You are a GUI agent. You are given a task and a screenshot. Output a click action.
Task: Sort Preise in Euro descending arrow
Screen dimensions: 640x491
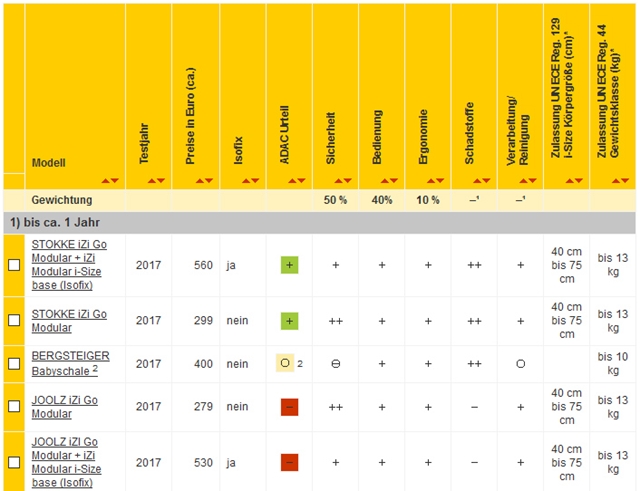[x=209, y=180]
